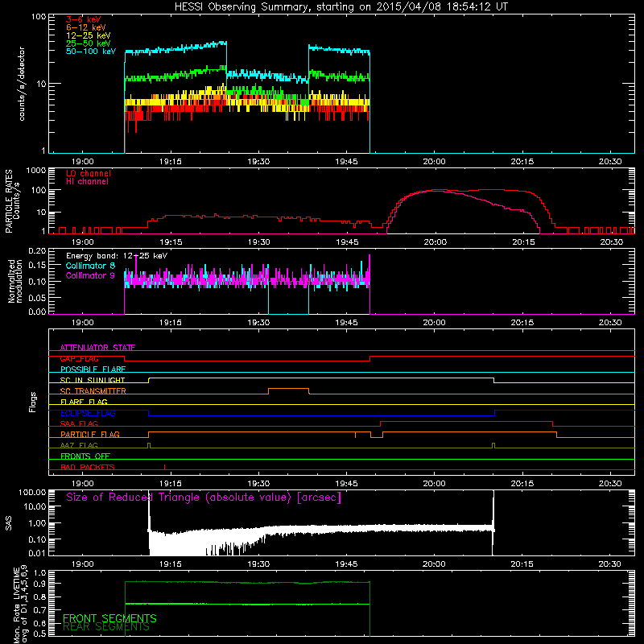Click the counts/s/detector axis label

point(22,84)
